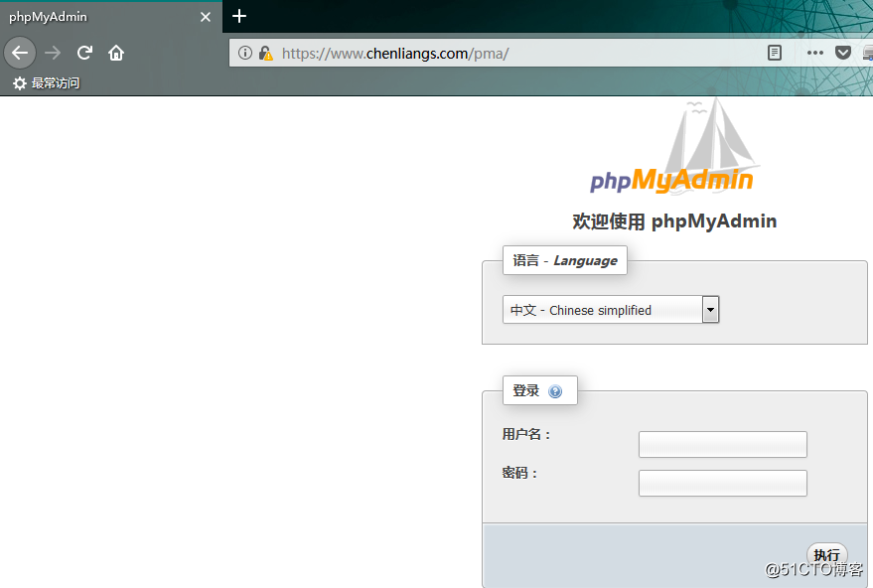The width and height of the screenshot is (873, 588).
Task: Click the 密码 label text
Action: click(x=519, y=474)
